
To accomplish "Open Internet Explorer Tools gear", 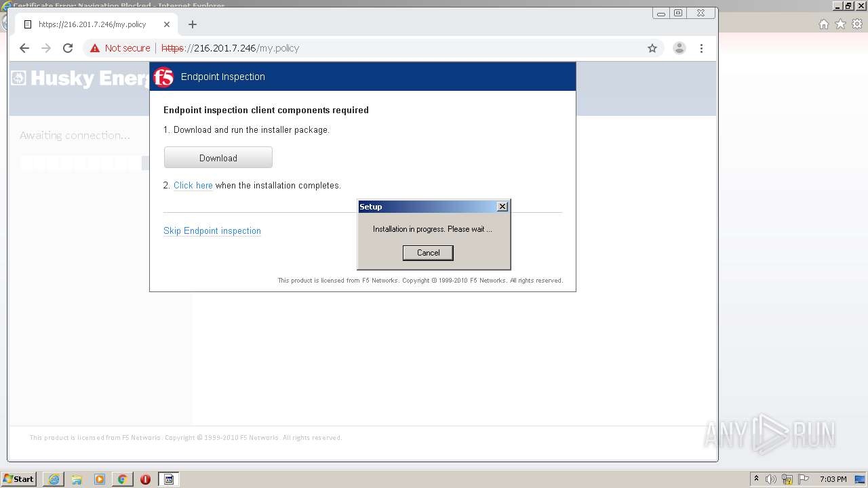I will 857,24.
